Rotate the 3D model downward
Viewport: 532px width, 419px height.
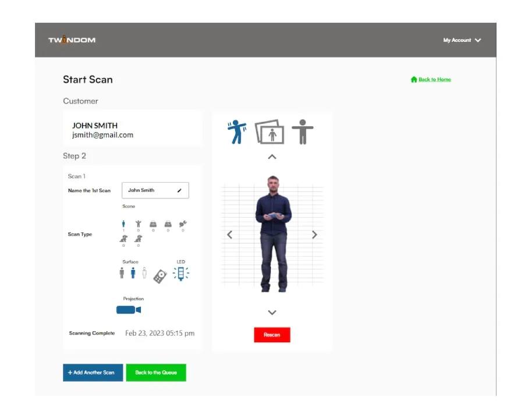pyautogui.click(x=272, y=313)
